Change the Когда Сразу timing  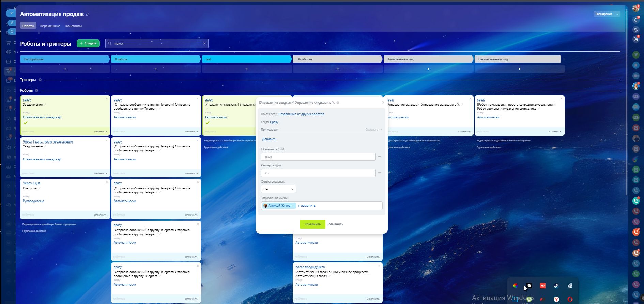[x=274, y=122]
